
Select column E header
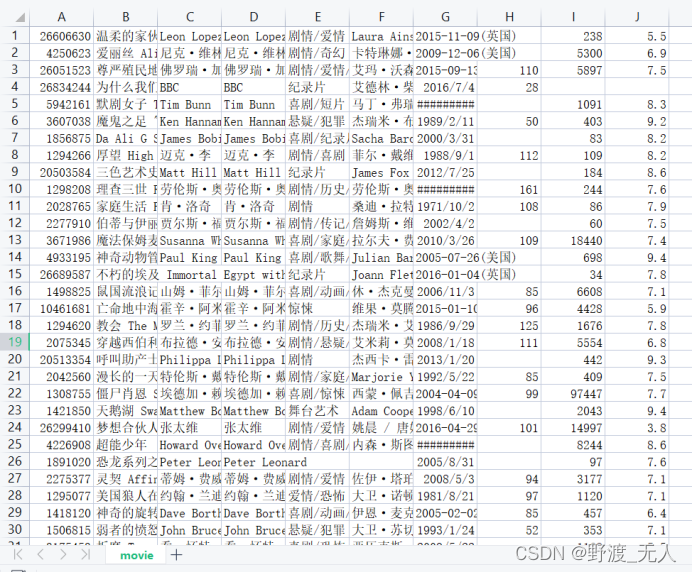tap(317, 17)
